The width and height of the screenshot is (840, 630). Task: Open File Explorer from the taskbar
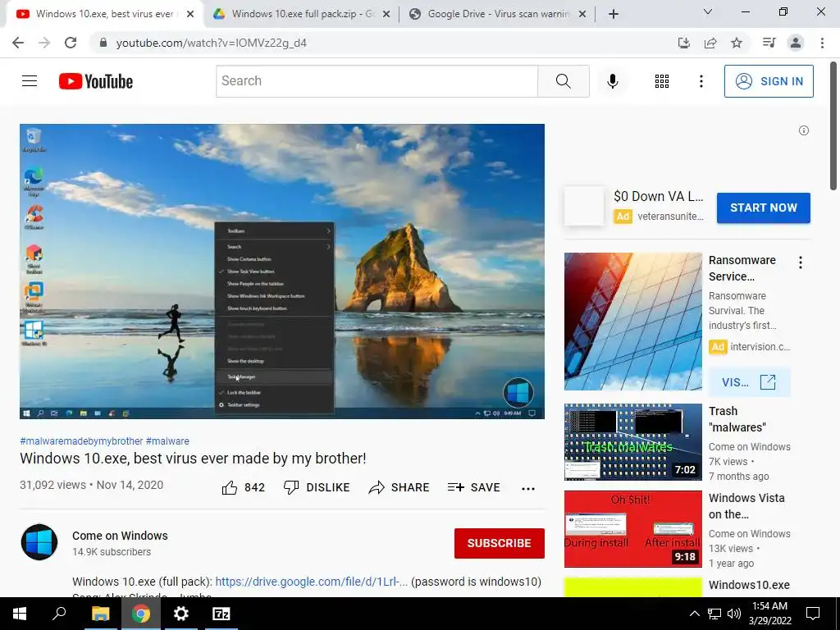(100, 614)
